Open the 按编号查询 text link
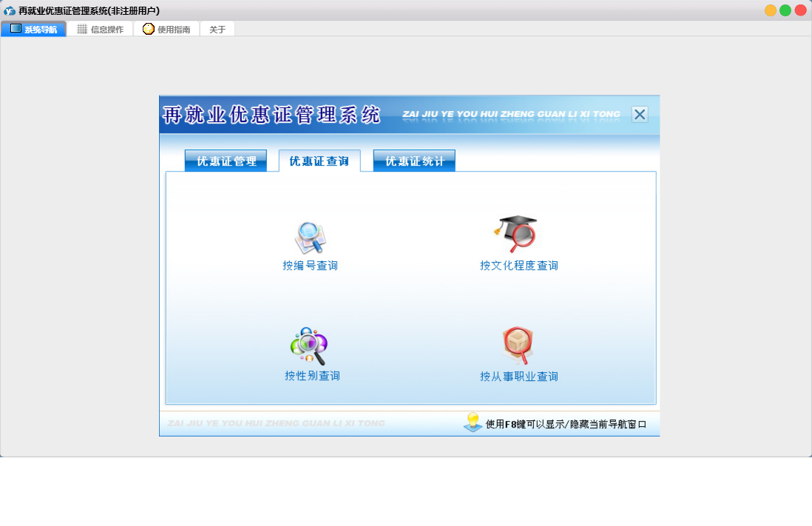The image size is (812, 526). click(310, 266)
